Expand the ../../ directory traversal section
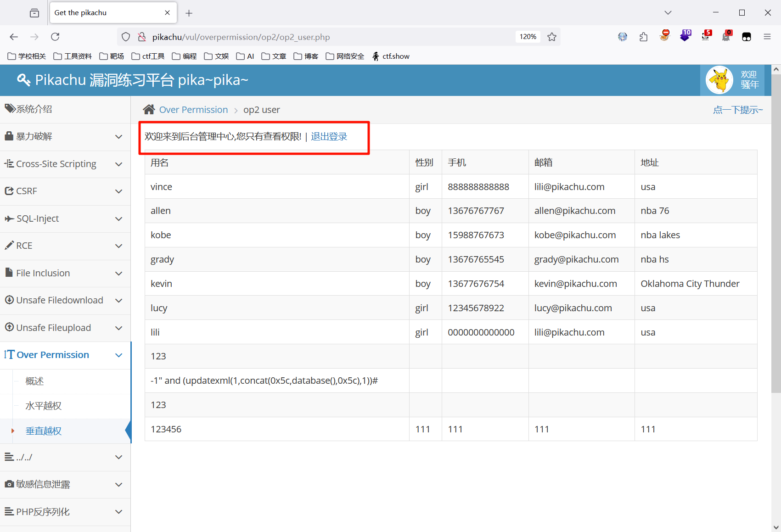781x532 pixels. click(x=65, y=457)
